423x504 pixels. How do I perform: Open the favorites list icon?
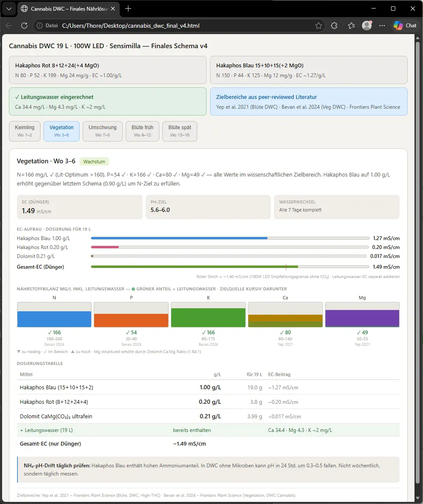pyautogui.click(x=351, y=26)
